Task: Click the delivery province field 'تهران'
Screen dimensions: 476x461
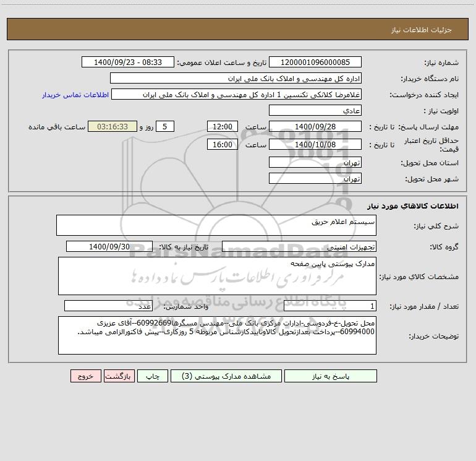Action: tap(315, 162)
